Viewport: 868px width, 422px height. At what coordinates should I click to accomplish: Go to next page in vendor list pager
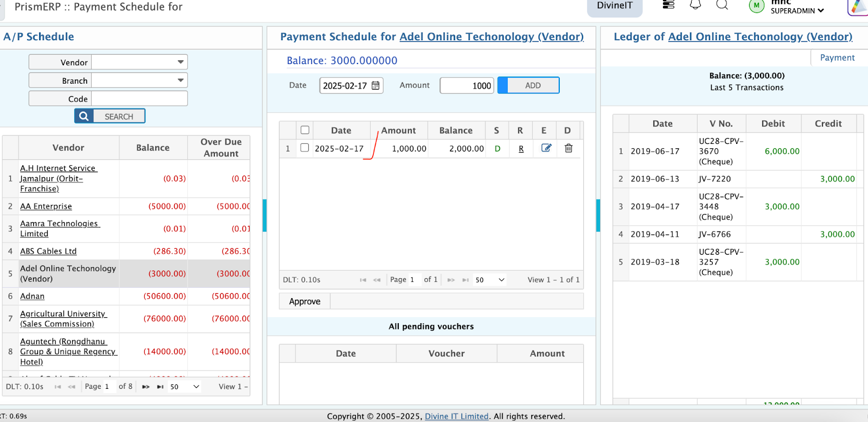tap(146, 387)
